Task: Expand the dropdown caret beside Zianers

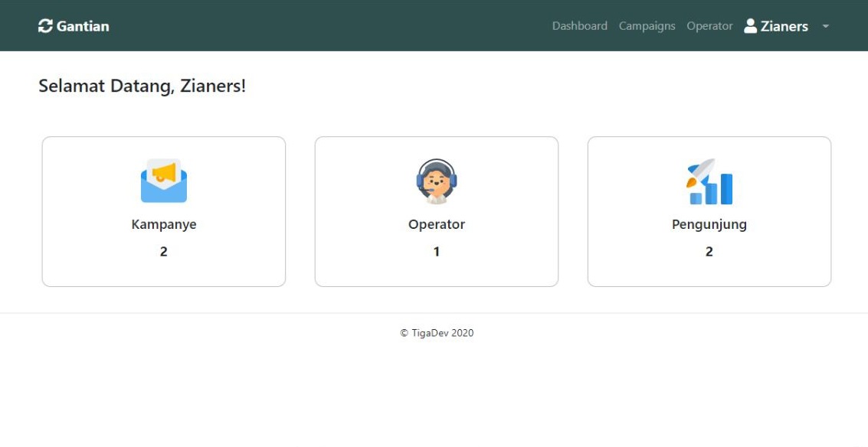Action: pyautogui.click(x=825, y=27)
